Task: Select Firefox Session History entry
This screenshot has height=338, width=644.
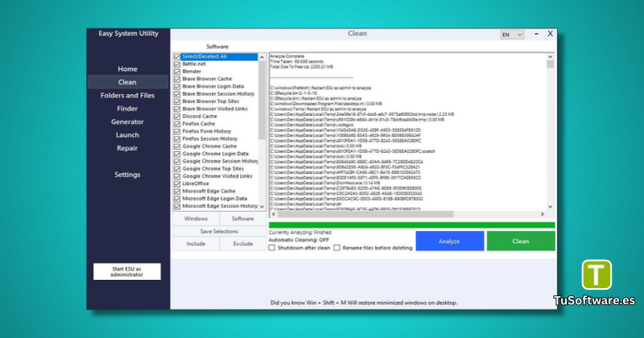Action: click(x=210, y=138)
